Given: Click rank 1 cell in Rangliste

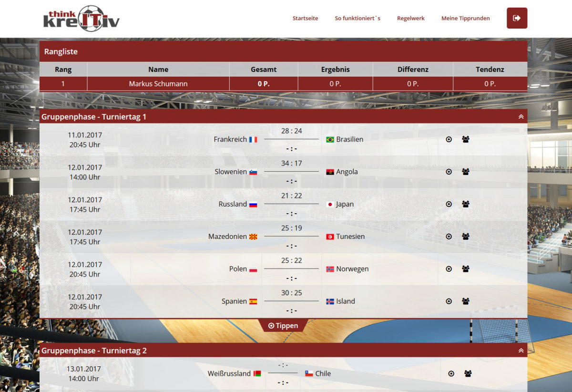Looking at the screenshot, I should tap(63, 83).
